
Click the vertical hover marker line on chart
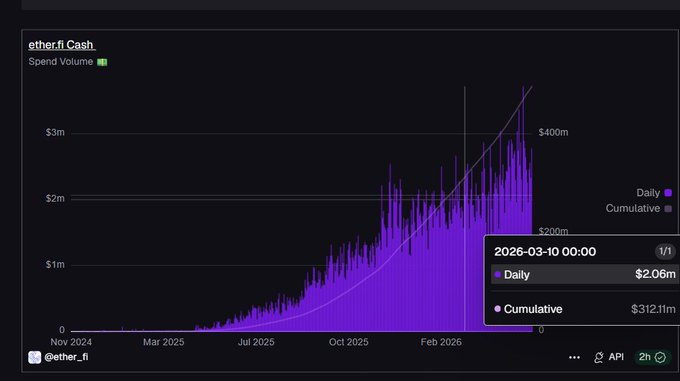pyautogui.click(x=465, y=208)
